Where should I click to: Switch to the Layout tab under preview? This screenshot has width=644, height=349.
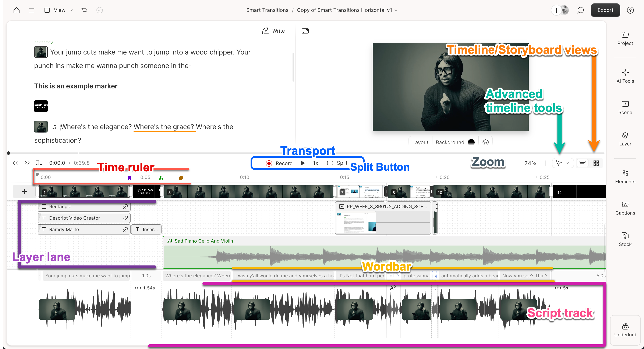pyautogui.click(x=420, y=142)
